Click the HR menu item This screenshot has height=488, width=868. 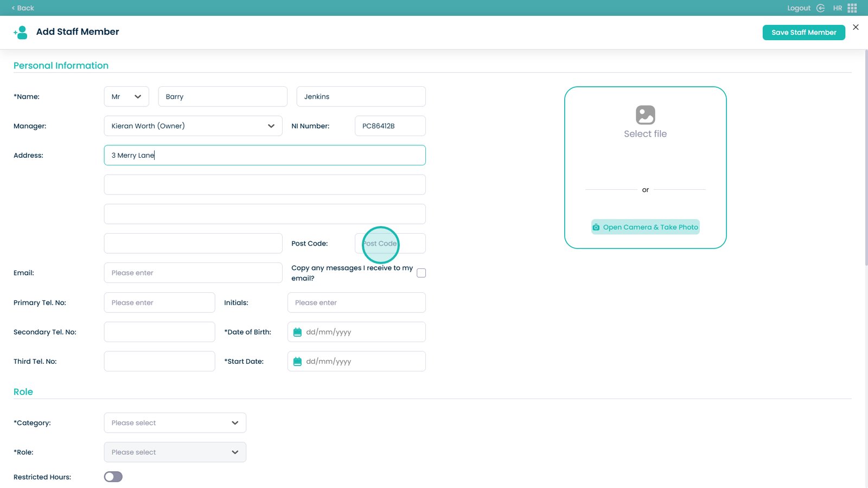click(838, 8)
